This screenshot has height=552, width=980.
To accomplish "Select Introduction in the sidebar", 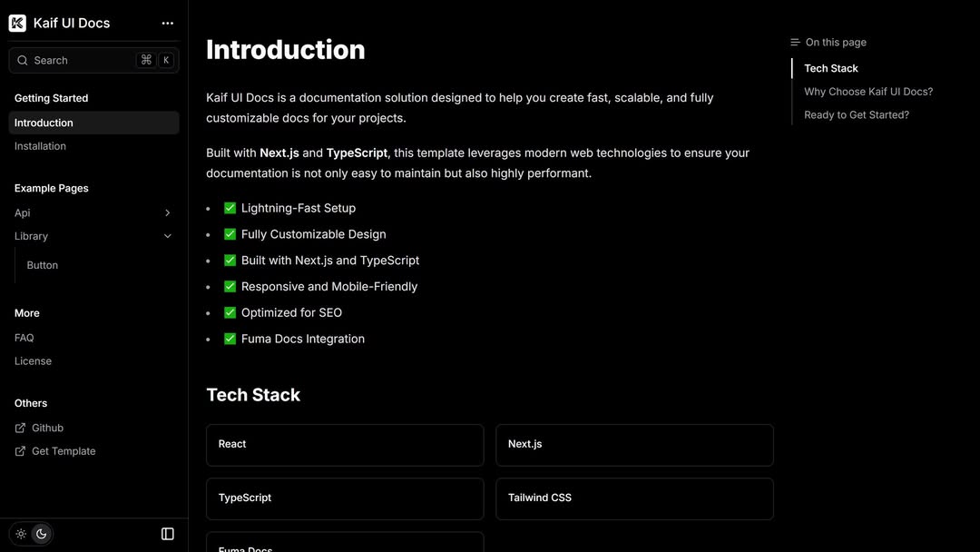I will 44,123.
